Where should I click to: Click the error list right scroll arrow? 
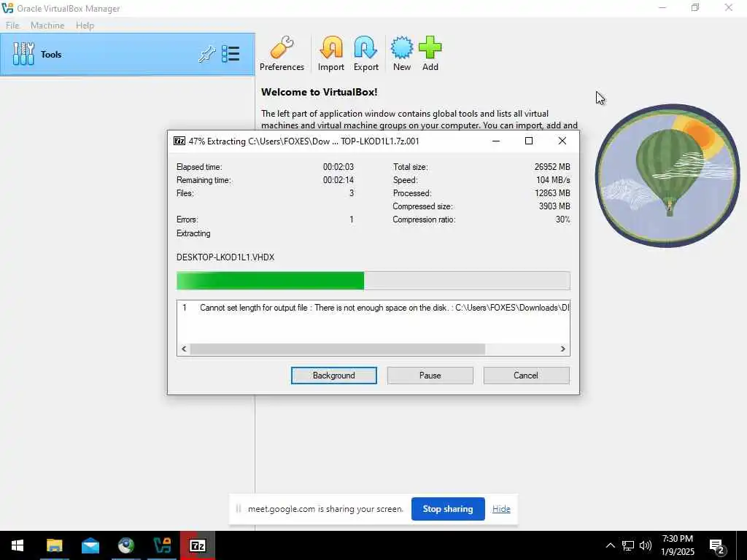pos(562,349)
